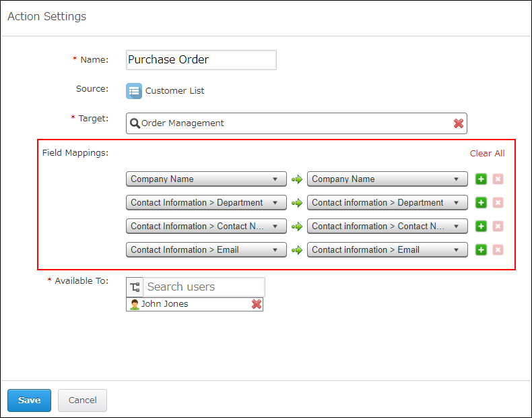Open source Contact Information > Department dropdown
Image resolution: width=532 pixels, height=418 pixels.
click(x=206, y=203)
